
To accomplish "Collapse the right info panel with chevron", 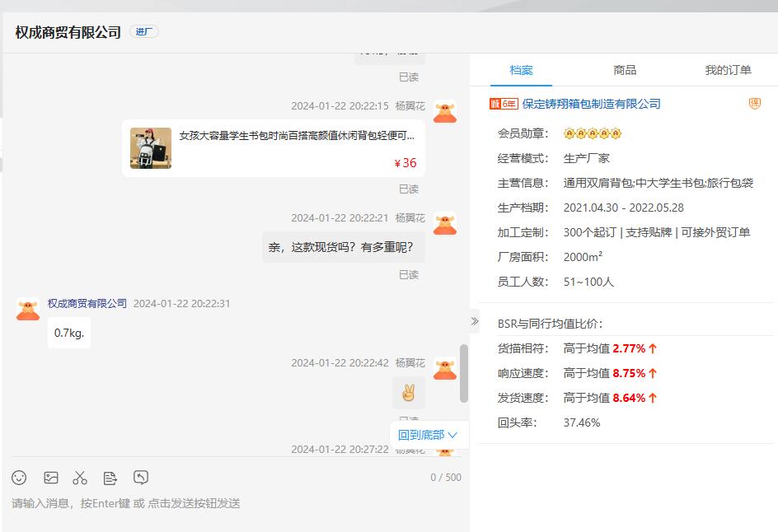I will [x=475, y=321].
